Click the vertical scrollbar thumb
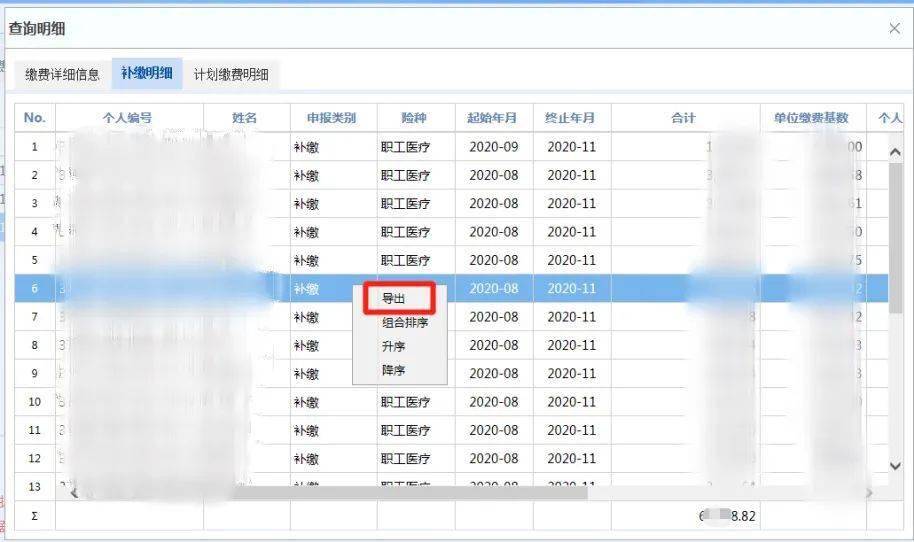914x542 pixels. [895, 239]
